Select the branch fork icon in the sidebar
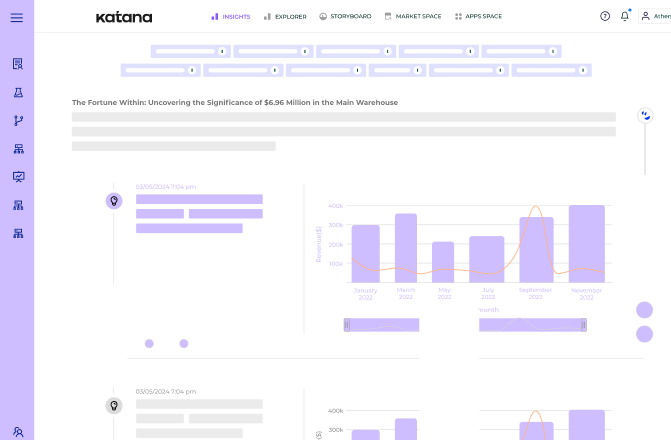671x440 pixels. tap(18, 121)
